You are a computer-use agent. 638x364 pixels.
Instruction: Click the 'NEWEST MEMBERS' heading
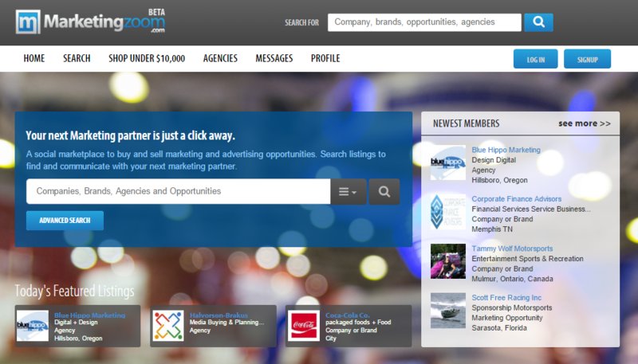point(466,123)
